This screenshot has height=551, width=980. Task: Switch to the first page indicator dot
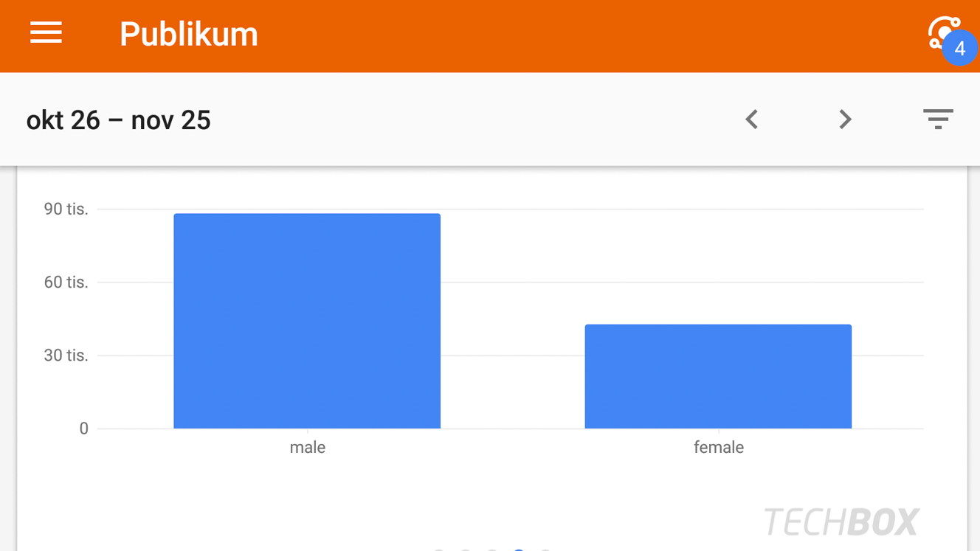[438, 550]
